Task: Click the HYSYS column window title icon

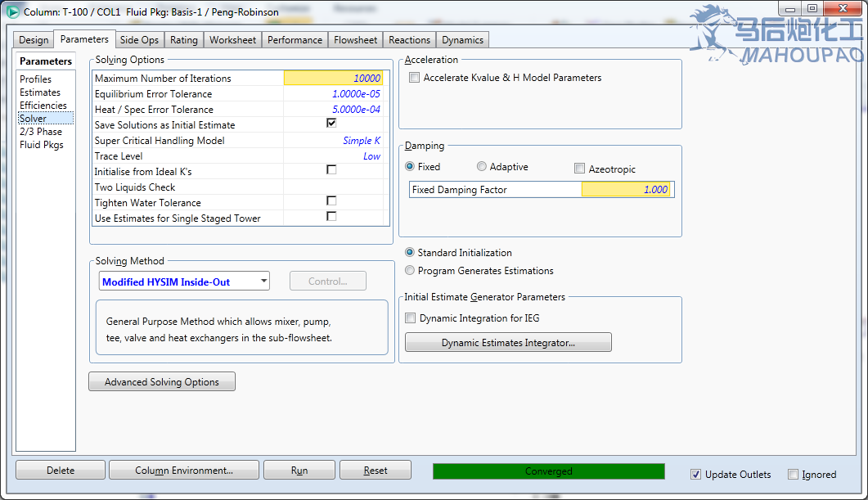Action: [x=13, y=12]
